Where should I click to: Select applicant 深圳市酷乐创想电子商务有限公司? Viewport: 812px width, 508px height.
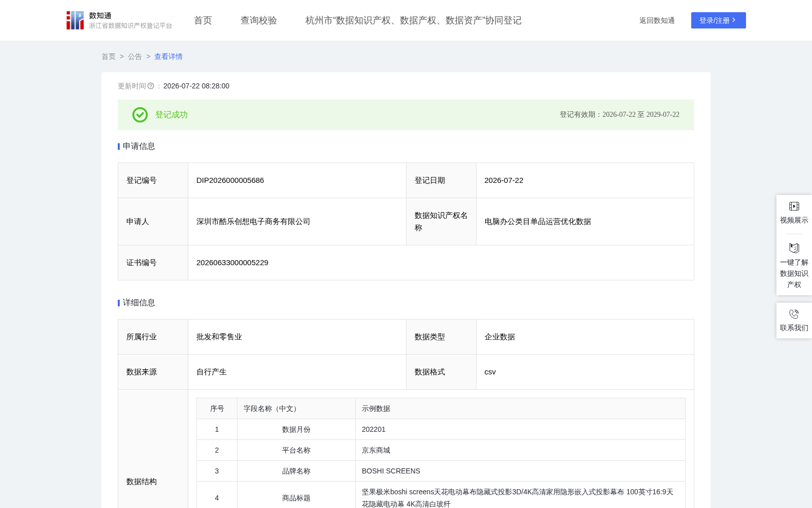[x=253, y=221]
